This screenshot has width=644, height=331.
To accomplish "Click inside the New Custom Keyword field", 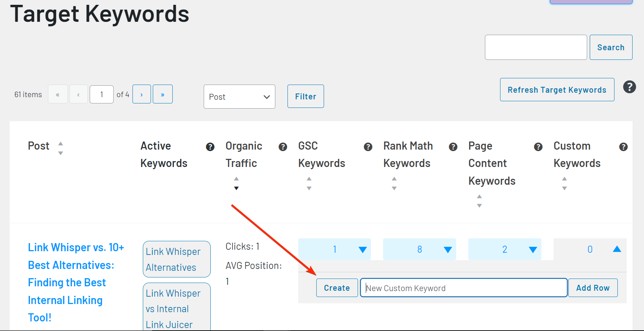I will pyautogui.click(x=464, y=287).
